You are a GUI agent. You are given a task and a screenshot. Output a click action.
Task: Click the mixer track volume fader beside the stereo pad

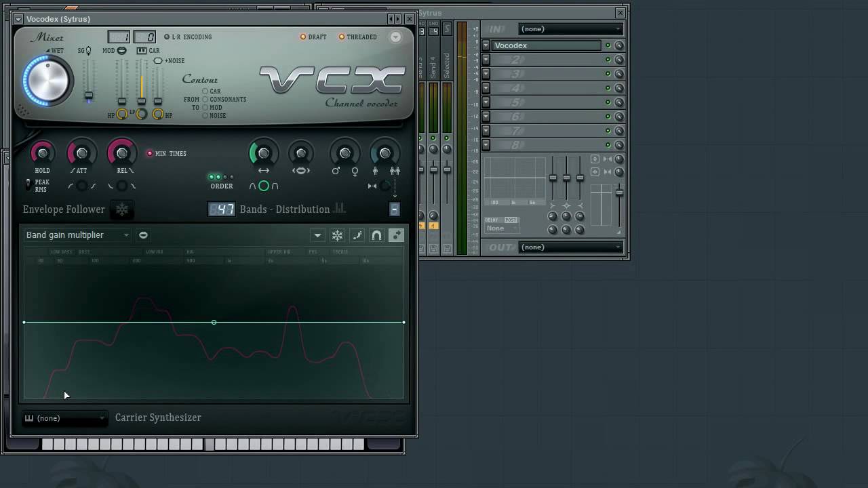619,193
